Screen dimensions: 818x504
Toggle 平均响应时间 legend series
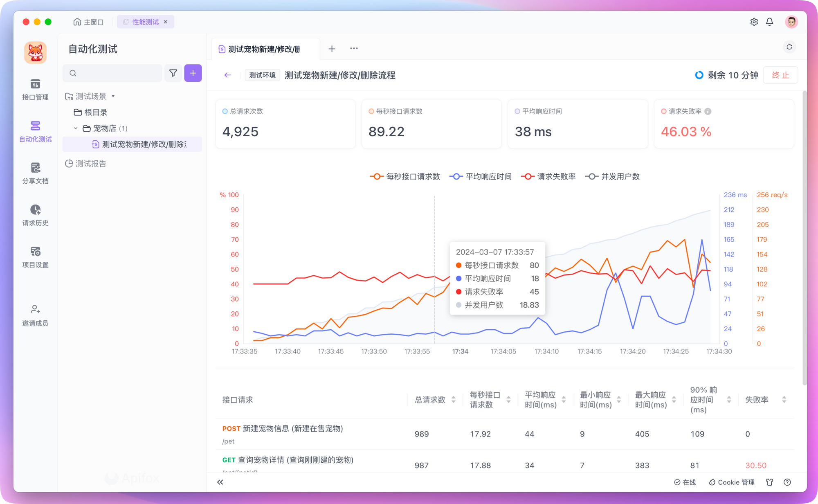coord(481,177)
